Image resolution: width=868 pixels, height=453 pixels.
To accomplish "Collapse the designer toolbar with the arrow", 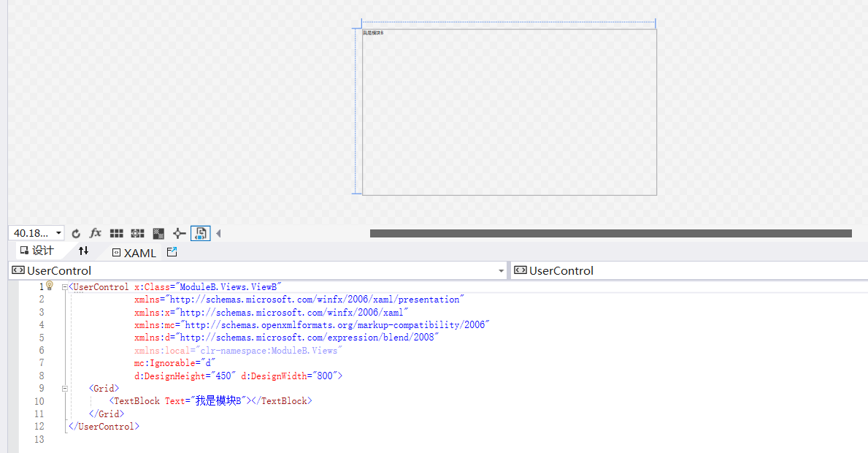I will [217, 233].
